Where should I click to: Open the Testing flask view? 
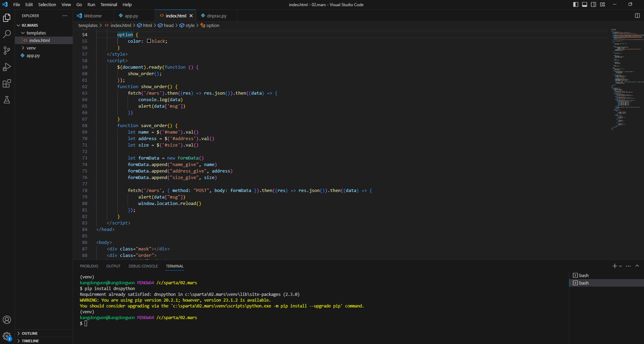tap(7, 100)
